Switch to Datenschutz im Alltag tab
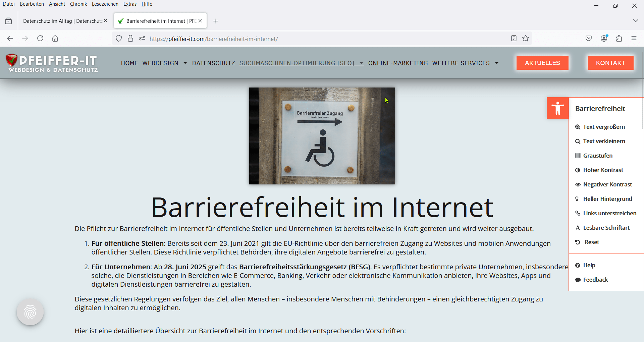The image size is (644, 342). [62, 21]
